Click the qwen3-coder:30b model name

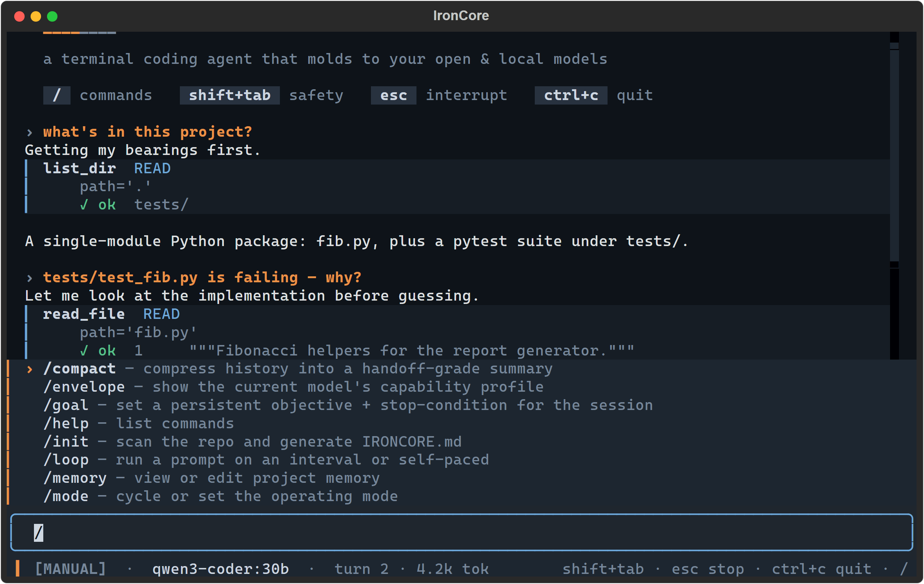click(221, 569)
